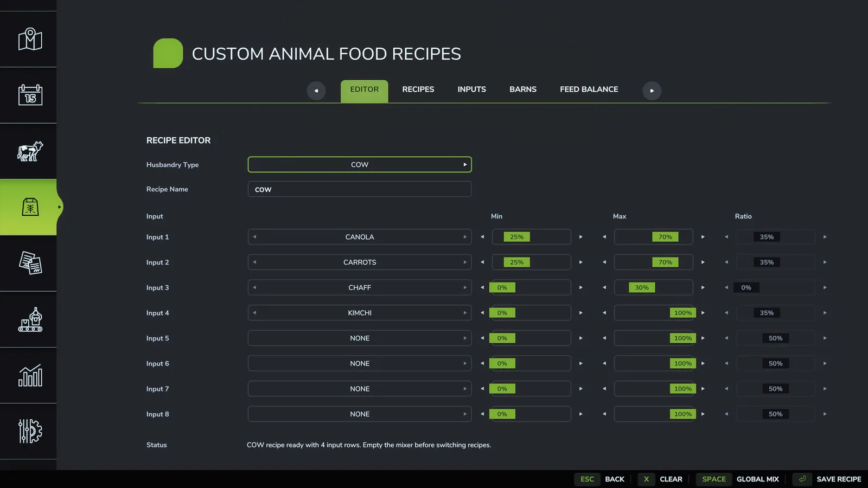Change Input 1 CANOLA to next option
This screenshot has height=488, width=868.
click(x=465, y=237)
